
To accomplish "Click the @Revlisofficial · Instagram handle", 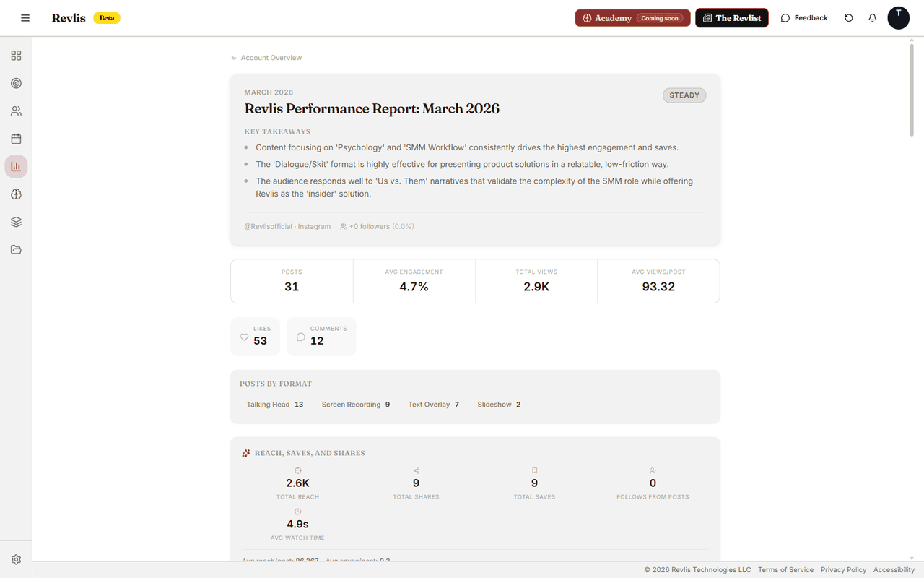I will pyautogui.click(x=287, y=226).
